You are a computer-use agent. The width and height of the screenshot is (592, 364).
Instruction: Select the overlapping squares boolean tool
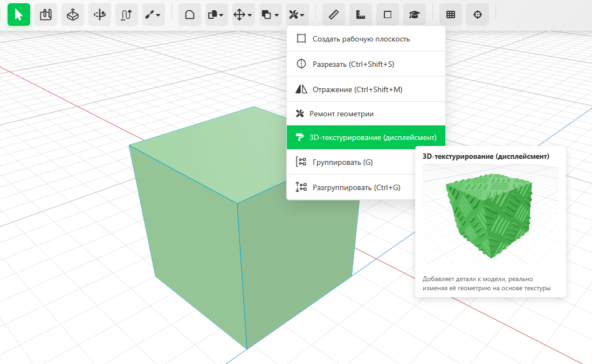tap(266, 15)
